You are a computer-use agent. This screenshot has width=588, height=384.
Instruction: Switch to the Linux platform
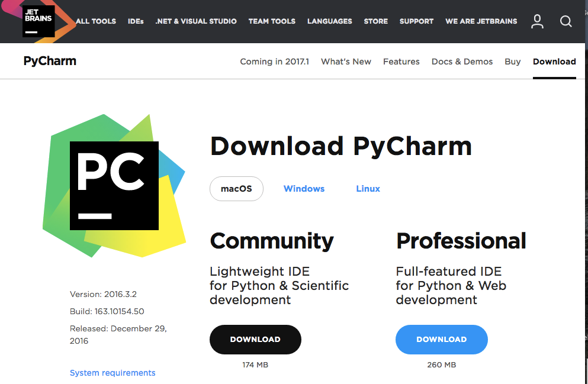pos(368,189)
